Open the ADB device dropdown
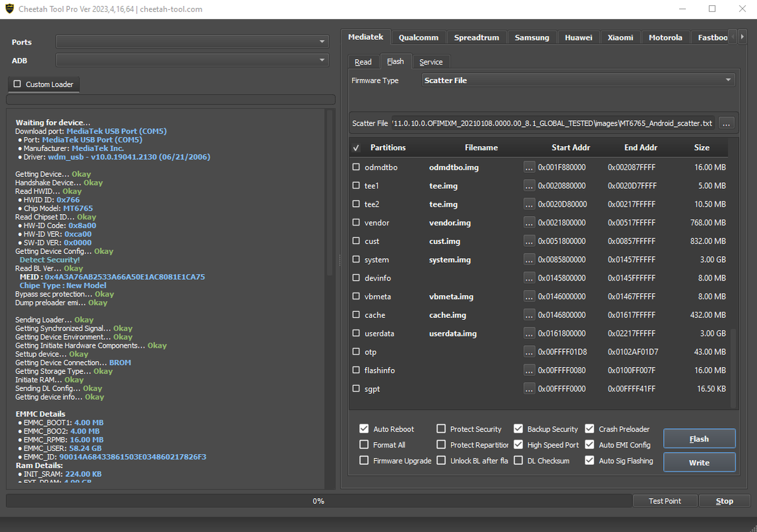 (192, 60)
